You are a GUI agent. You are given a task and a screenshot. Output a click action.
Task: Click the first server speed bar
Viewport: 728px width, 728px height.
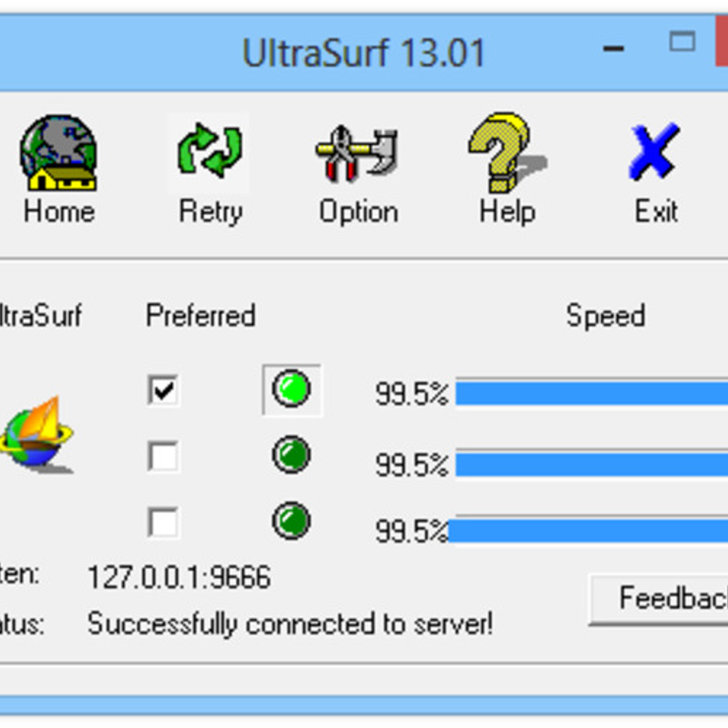(591, 393)
